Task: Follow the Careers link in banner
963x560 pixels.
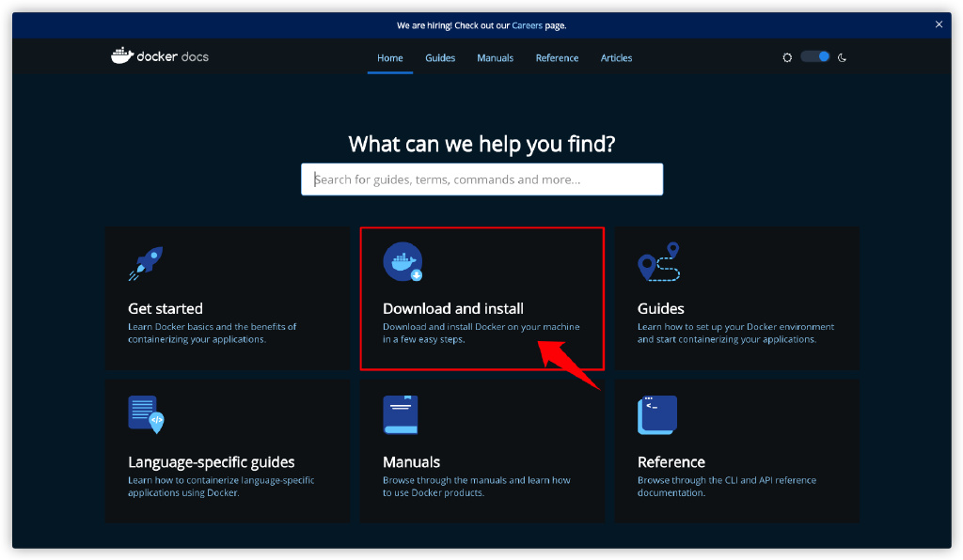Action: [527, 25]
